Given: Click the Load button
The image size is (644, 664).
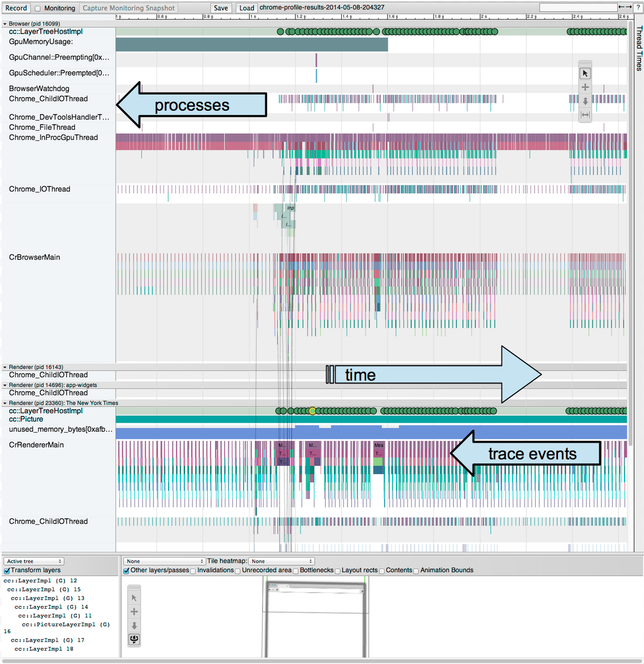Looking at the screenshot, I should pos(246,8).
